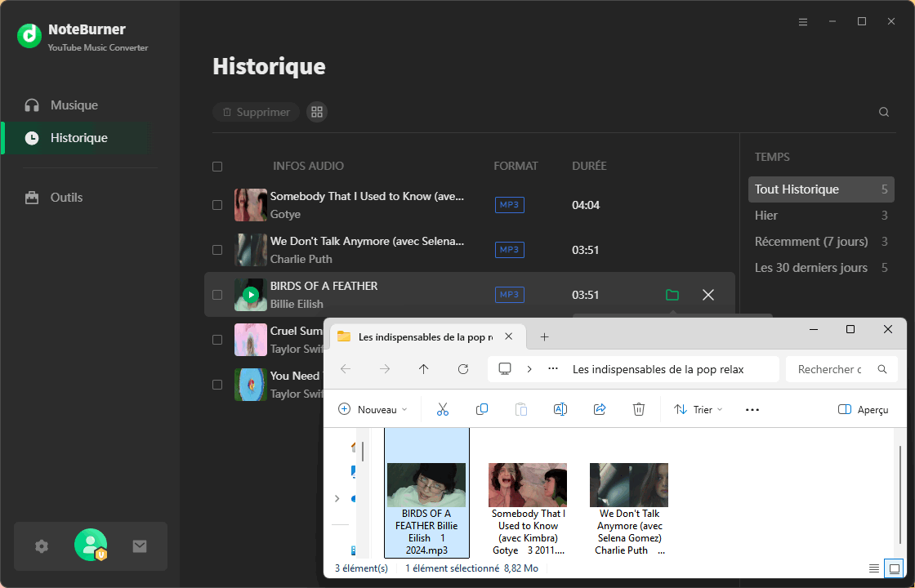Check the We Don't Talk Anymore row
915x588 pixels.
pos(217,250)
